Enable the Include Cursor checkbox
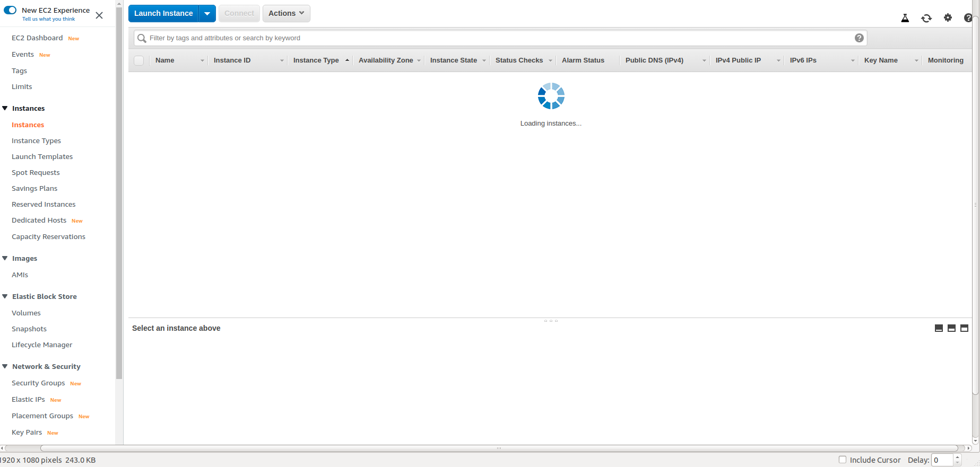The image size is (980, 467). click(x=843, y=460)
